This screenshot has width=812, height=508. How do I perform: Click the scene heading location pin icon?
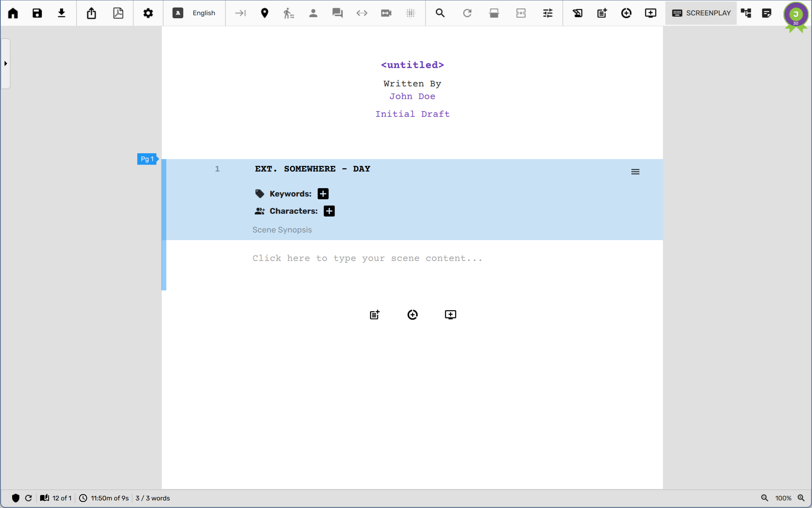(265, 13)
